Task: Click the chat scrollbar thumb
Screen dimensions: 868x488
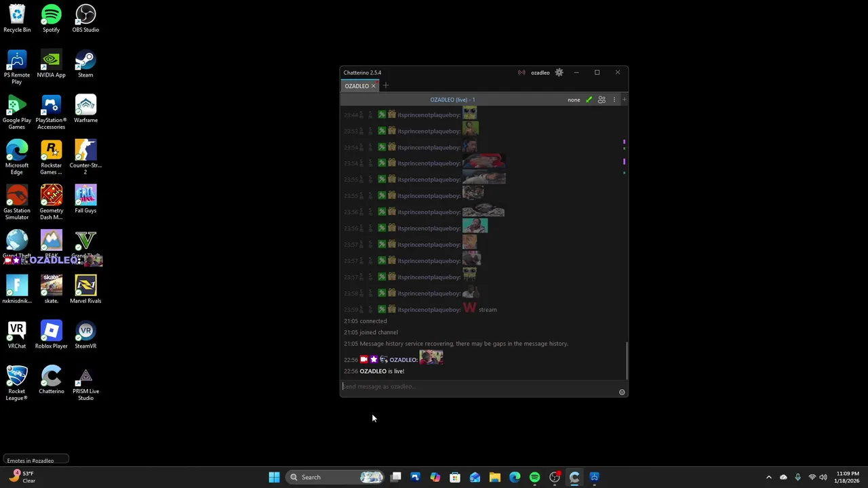Action: click(627, 361)
